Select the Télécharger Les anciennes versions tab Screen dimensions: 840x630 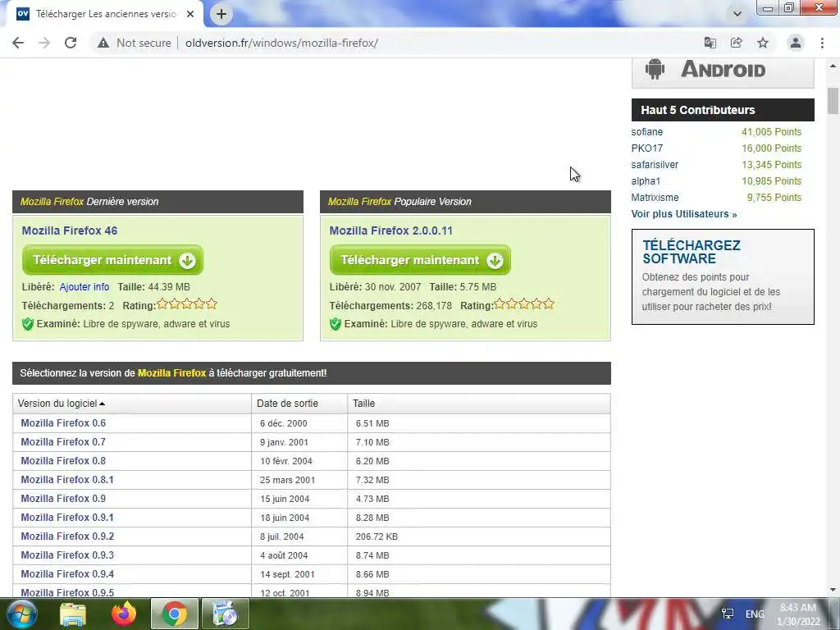104,15
